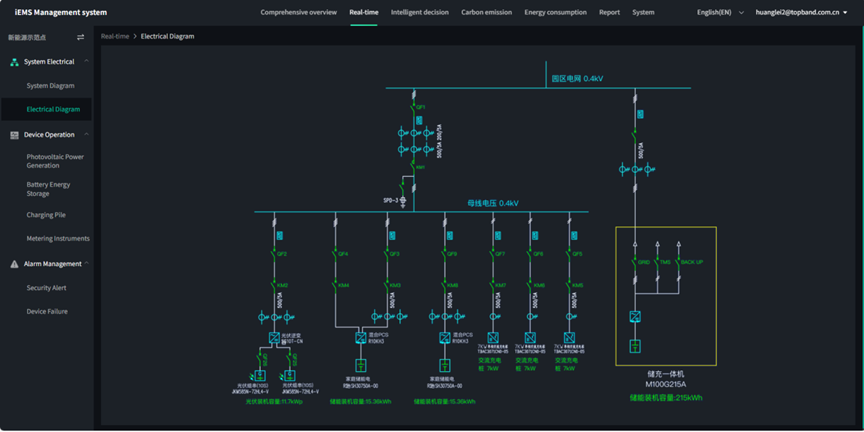Click the Real-time breadcrumb link
864x432 pixels.
[115, 36]
